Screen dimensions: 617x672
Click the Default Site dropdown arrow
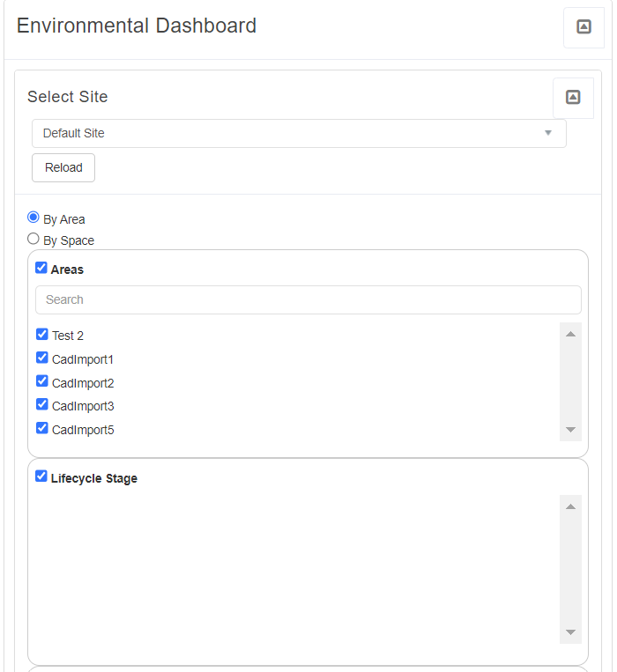tap(547, 133)
